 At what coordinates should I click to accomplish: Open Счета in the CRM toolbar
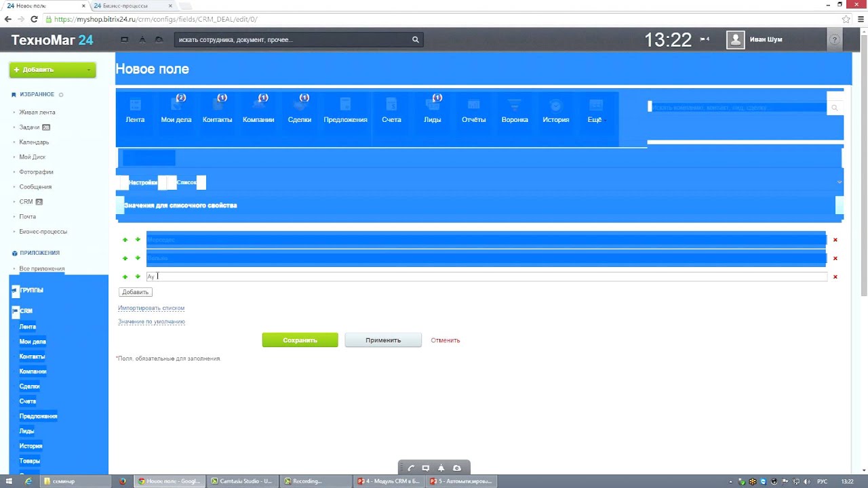pyautogui.click(x=391, y=109)
